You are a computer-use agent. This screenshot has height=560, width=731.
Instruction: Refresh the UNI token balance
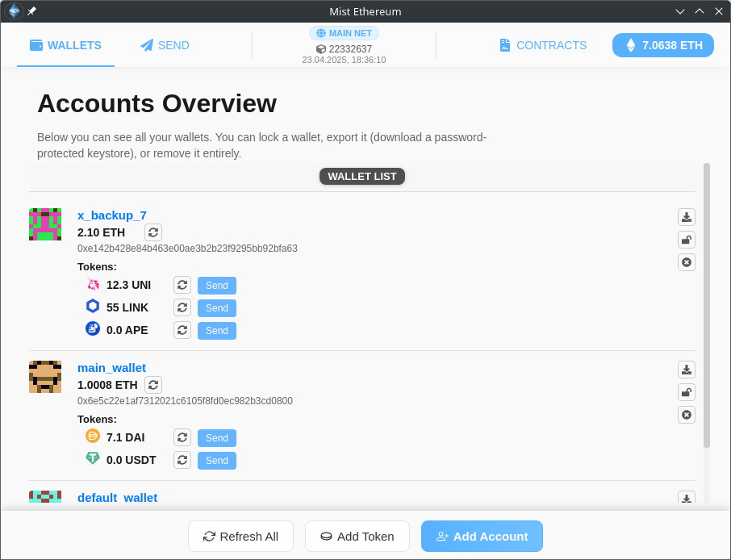[182, 284]
